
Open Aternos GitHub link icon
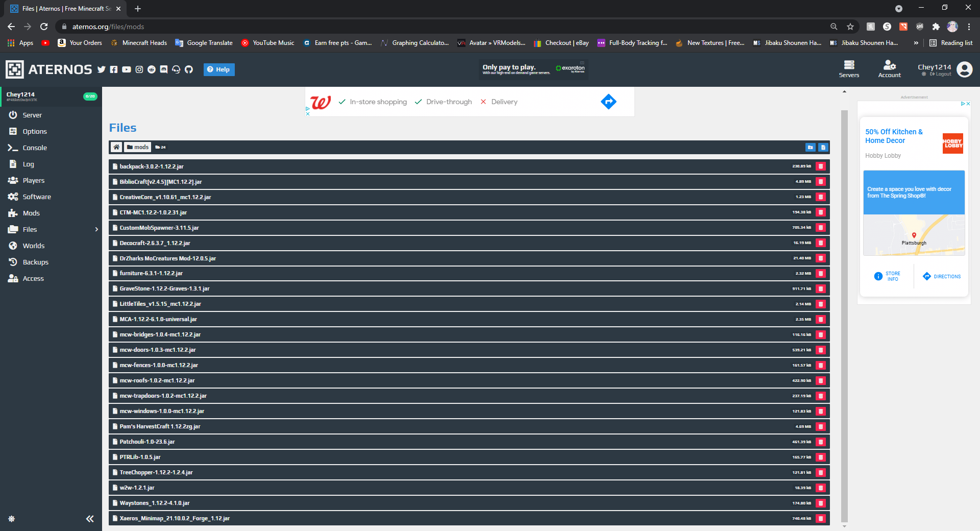click(189, 69)
